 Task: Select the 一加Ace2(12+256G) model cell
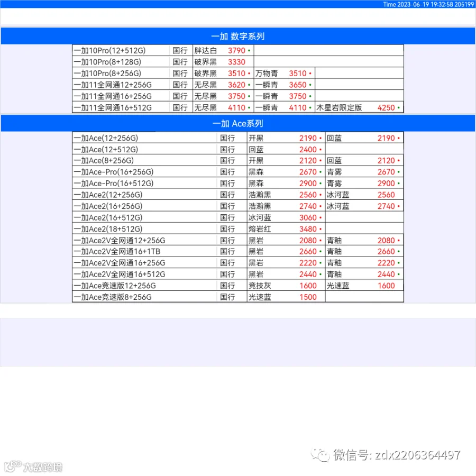pyautogui.click(x=144, y=195)
